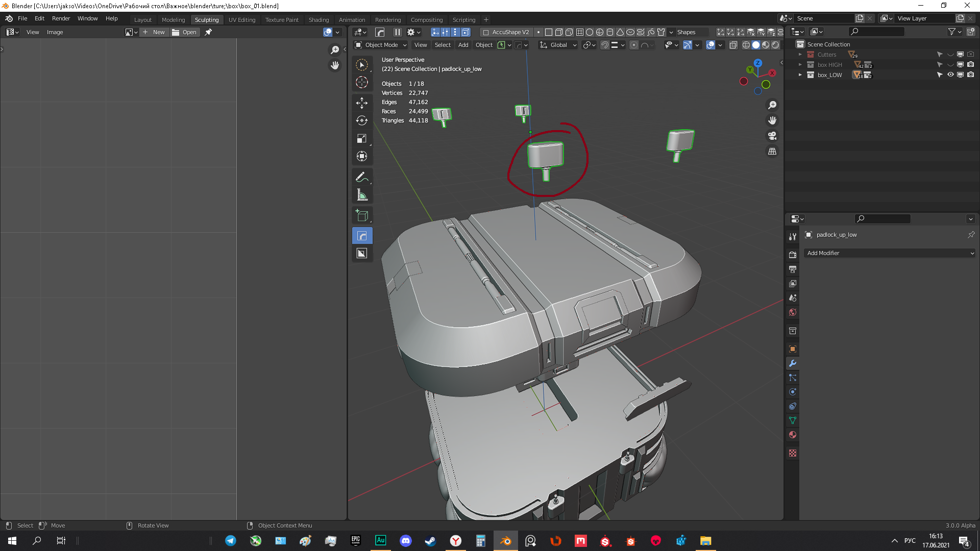Expand the box HIGH collection
The width and height of the screenshot is (980, 551).
[x=800, y=65]
